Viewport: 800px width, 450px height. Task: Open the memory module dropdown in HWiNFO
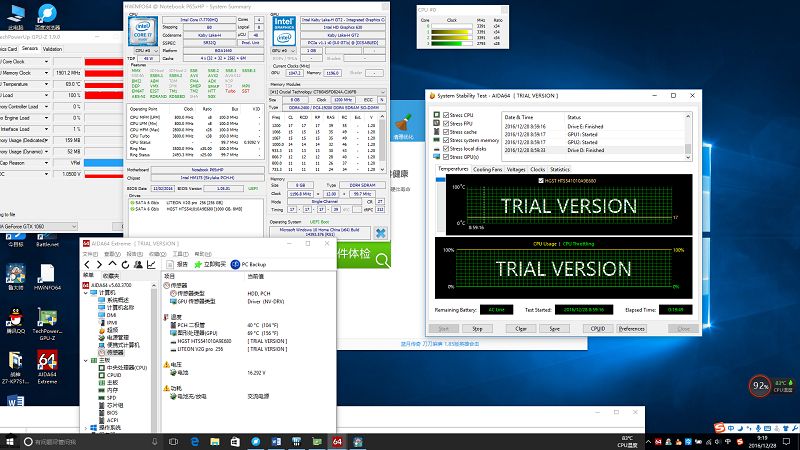[327, 92]
